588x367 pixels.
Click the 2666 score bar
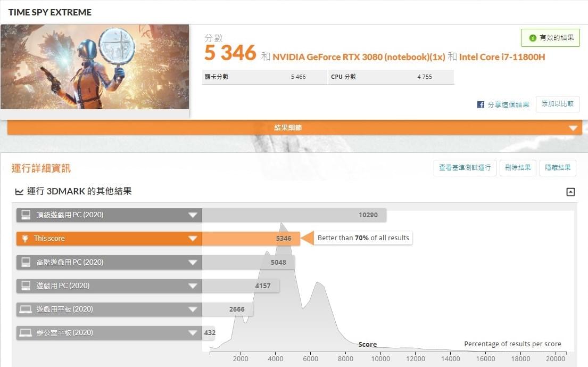pyautogui.click(x=228, y=309)
